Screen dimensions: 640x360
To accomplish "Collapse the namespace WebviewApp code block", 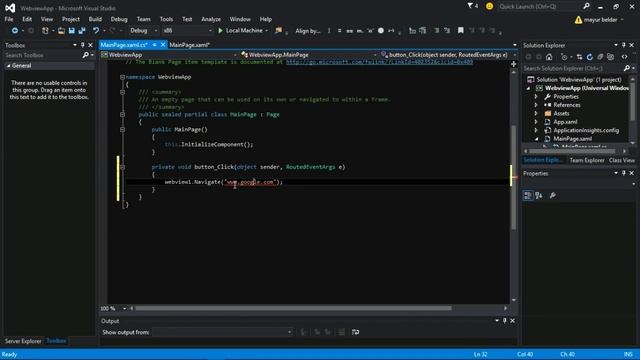I will pyautogui.click(x=122, y=77).
